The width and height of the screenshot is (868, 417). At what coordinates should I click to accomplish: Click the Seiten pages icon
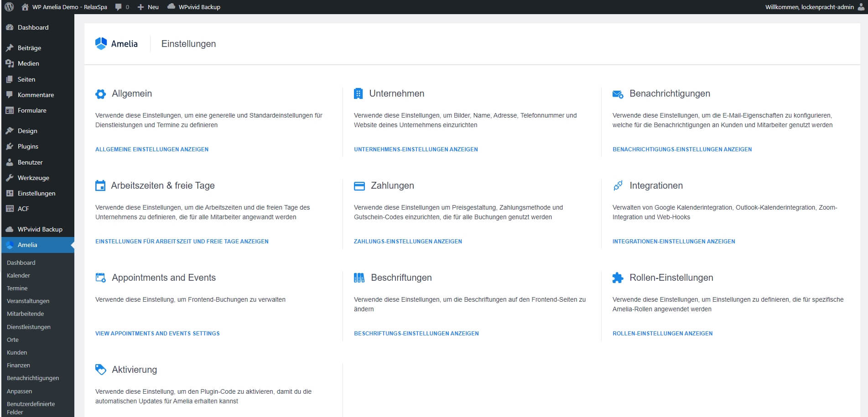coord(10,79)
